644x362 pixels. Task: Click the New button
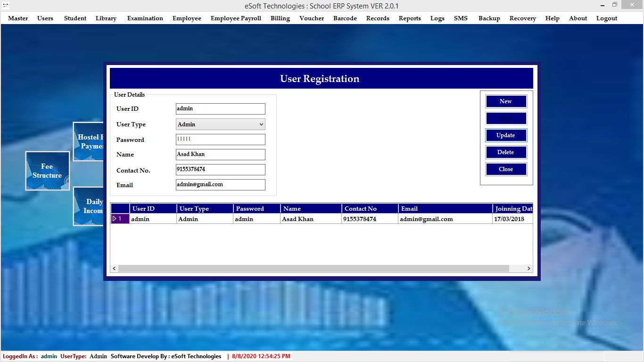point(506,101)
